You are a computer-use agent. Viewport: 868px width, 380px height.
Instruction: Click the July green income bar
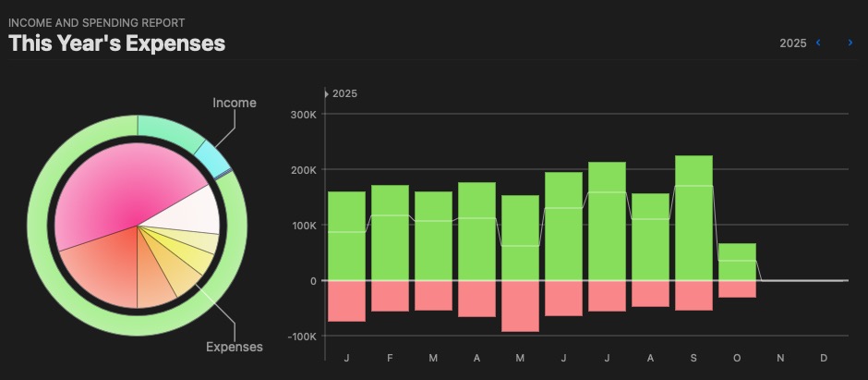coord(607,221)
